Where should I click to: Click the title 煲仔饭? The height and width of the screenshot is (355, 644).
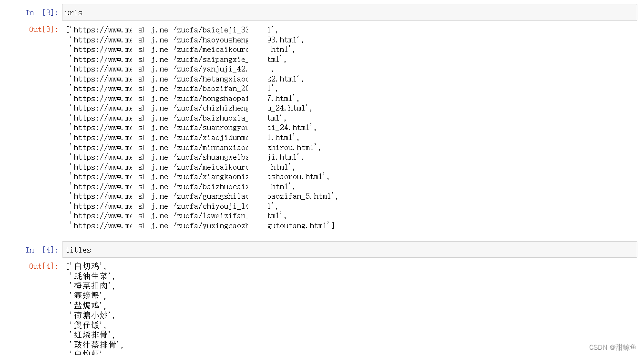click(x=88, y=325)
